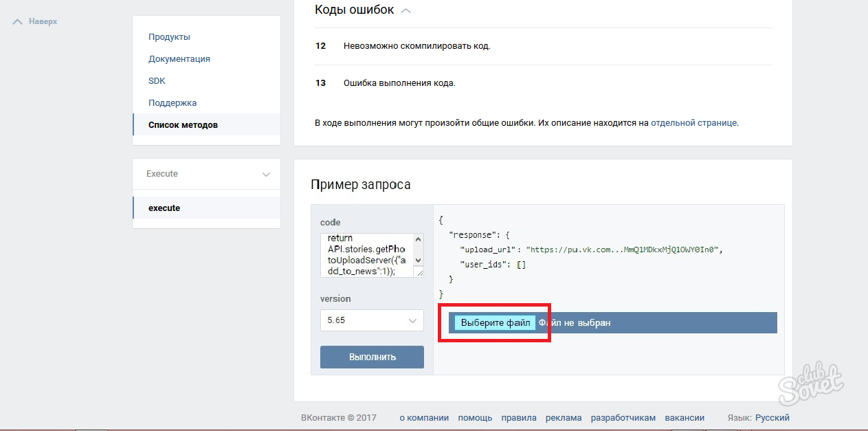868x431 pixels.
Task: Open the вакансии footer link
Action: click(685, 418)
